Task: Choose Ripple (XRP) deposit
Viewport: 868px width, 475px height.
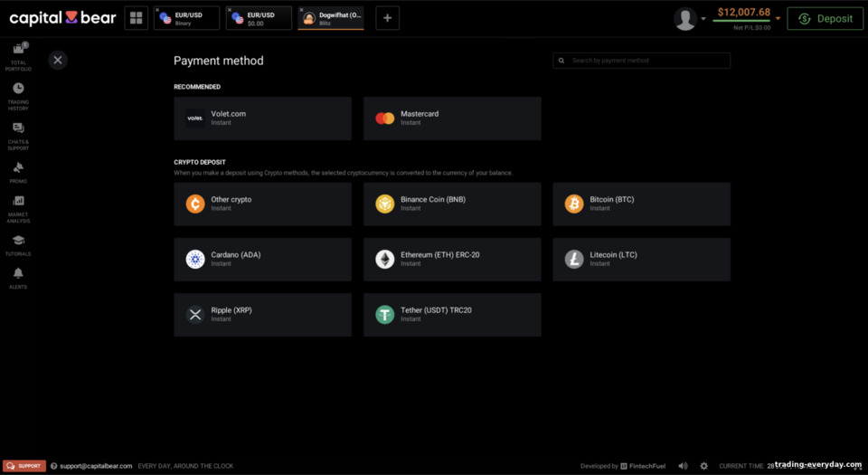Action: point(263,315)
